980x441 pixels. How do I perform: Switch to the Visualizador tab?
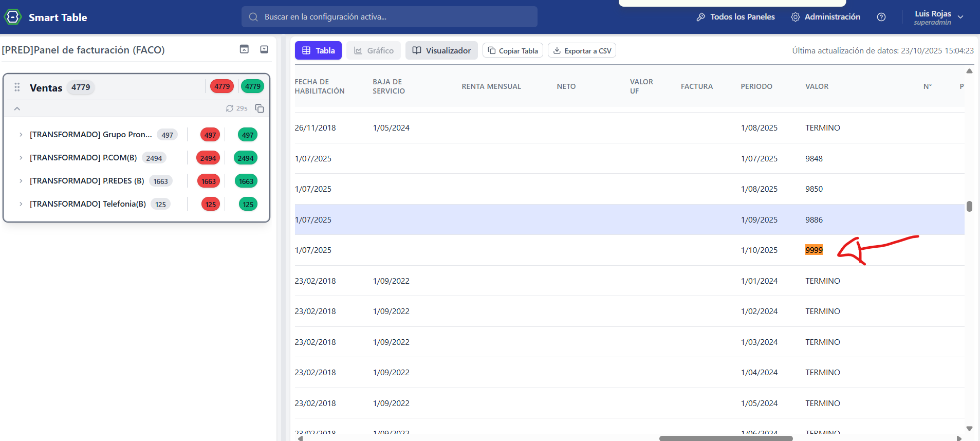tap(441, 50)
